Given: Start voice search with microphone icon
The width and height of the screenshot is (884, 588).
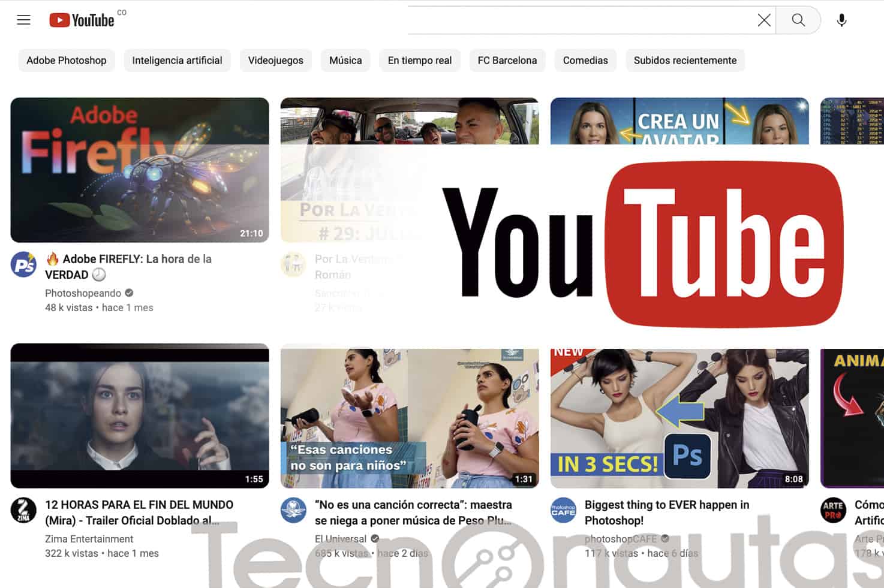Looking at the screenshot, I should [x=841, y=20].
